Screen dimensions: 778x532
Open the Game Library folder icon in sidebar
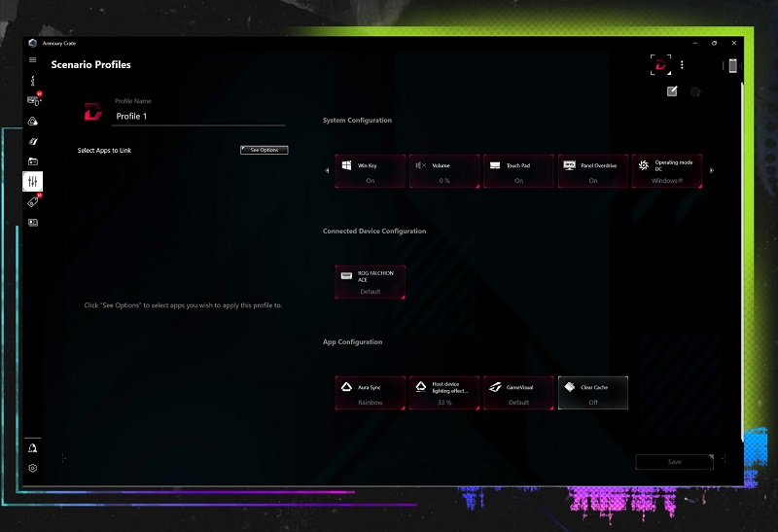click(x=33, y=161)
